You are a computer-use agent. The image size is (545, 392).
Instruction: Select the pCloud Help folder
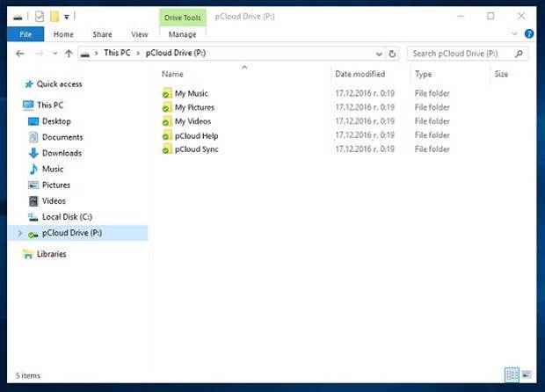click(196, 136)
